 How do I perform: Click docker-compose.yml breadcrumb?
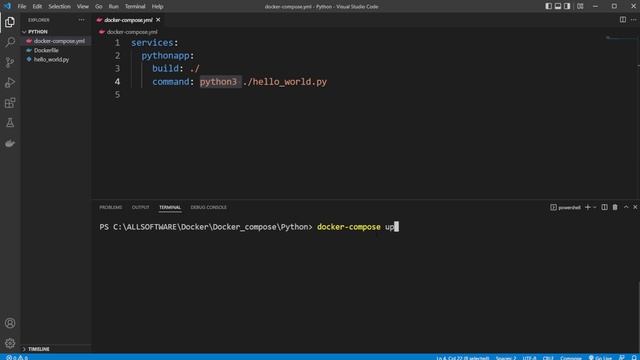[x=132, y=32]
